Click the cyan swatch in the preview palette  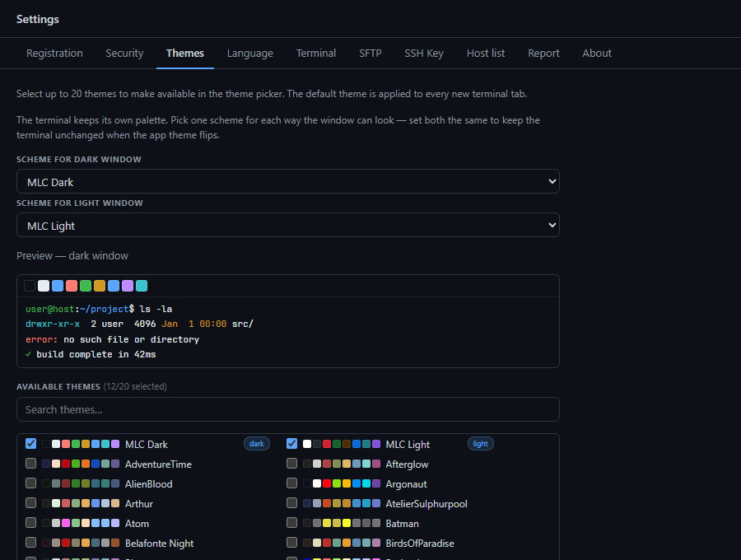(142, 286)
